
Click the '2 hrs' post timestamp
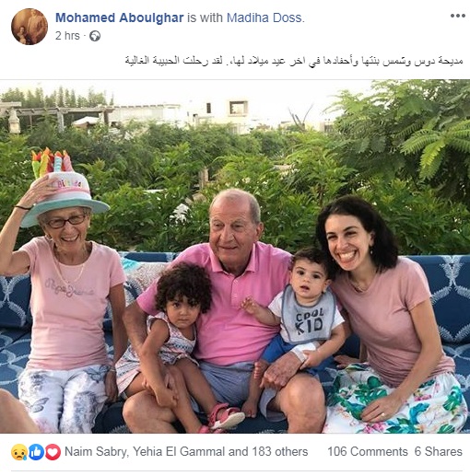[x=67, y=36]
